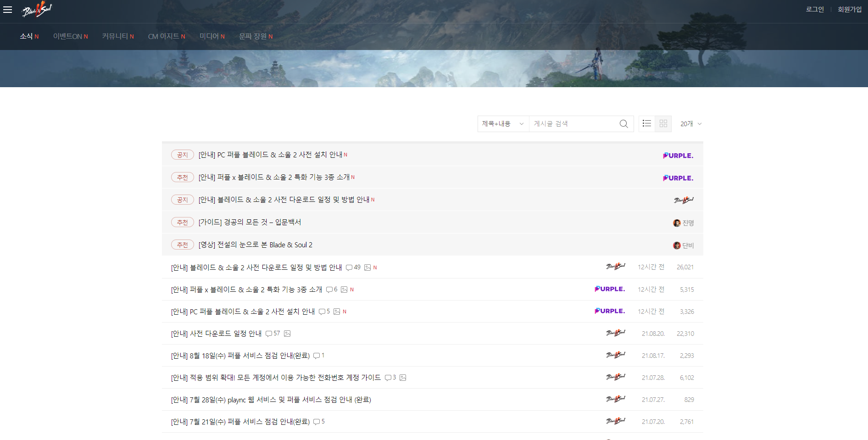Click date 21.07.27.

point(653,400)
